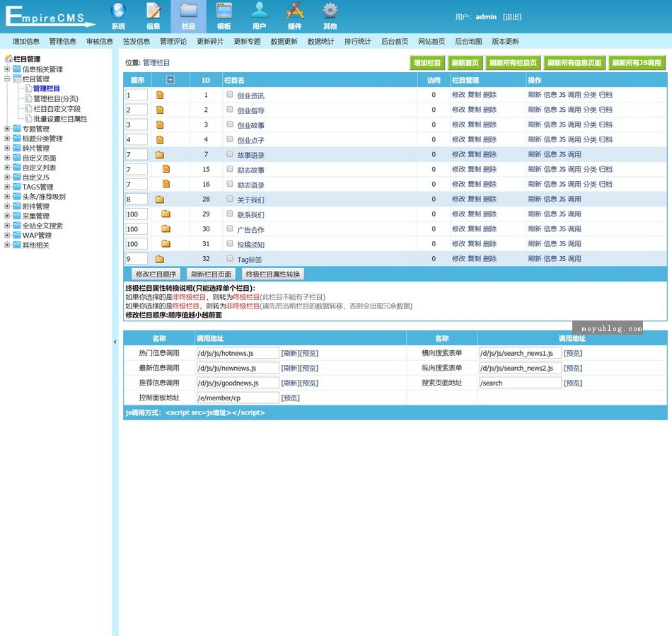Image resolution: width=672 pixels, height=636 pixels.
Task: Click the hotnews.js address field
Action: [238, 353]
